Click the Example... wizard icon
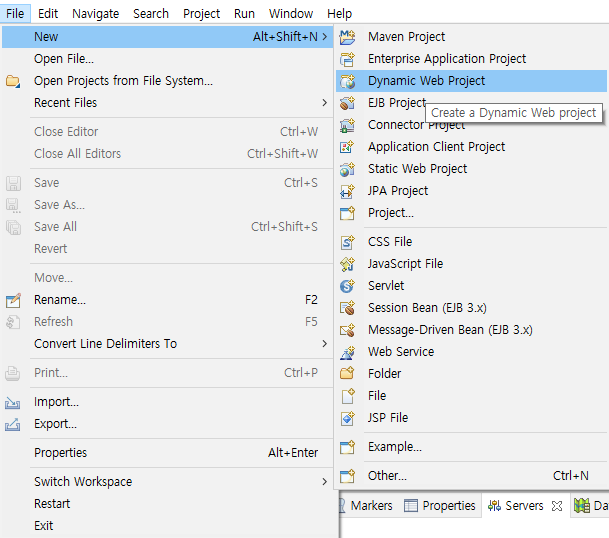 click(x=347, y=447)
